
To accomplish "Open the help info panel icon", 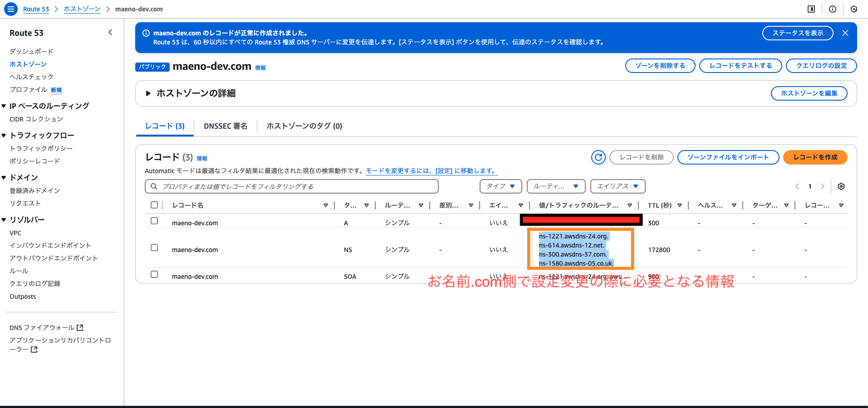I will 832,9.
